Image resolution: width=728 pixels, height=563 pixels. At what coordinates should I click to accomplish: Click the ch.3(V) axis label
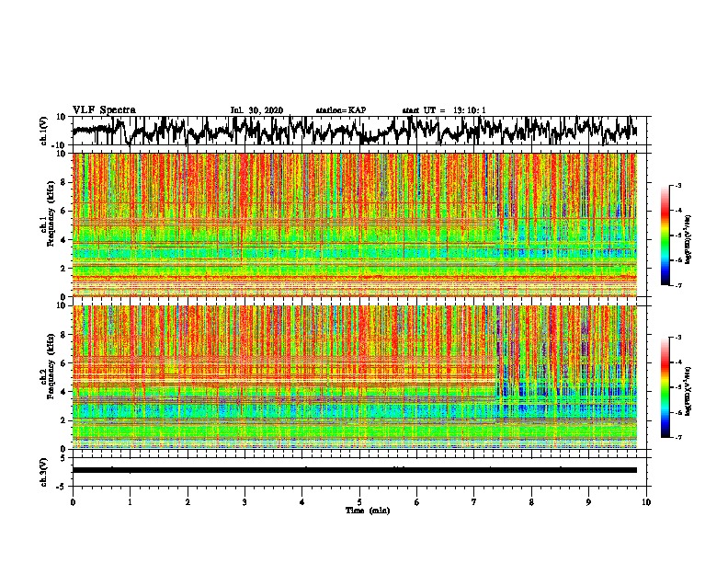point(44,472)
